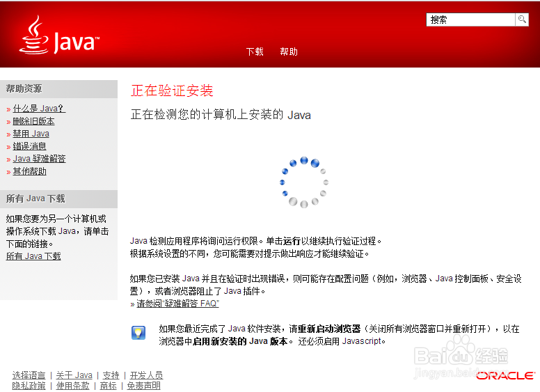Click the Java logo in header

[59, 35]
